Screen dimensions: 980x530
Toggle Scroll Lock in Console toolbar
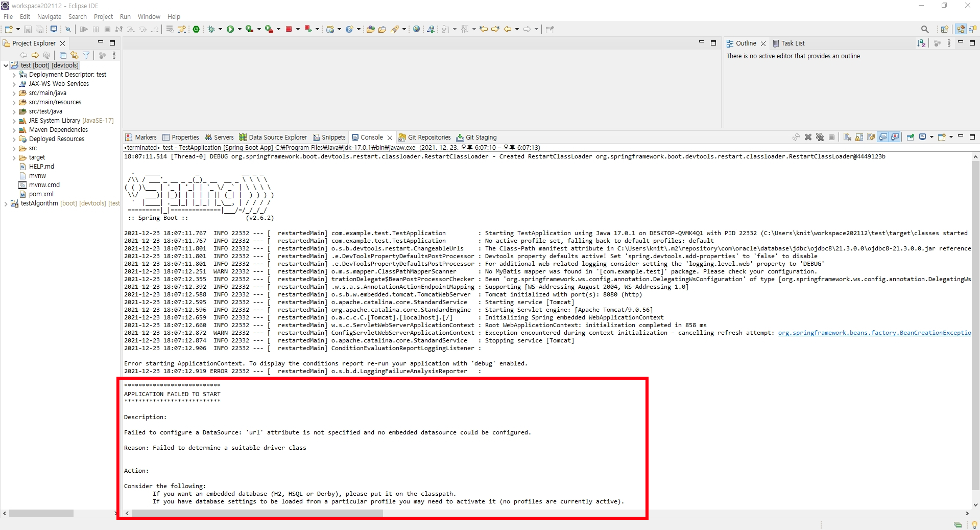[x=859, y=137]
